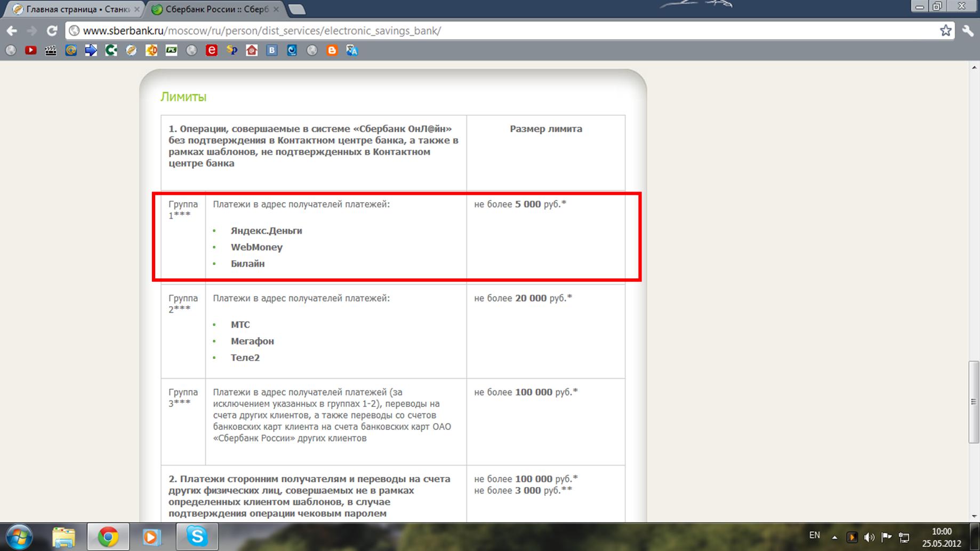Select the 'WebMoney' list item
The image size is (980, 551).
click(256, 247)
